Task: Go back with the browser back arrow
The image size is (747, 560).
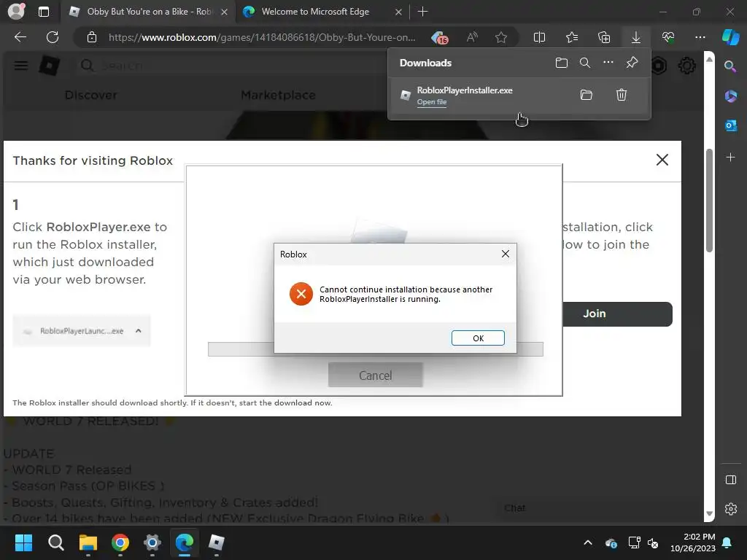Action: coord(20,37)
